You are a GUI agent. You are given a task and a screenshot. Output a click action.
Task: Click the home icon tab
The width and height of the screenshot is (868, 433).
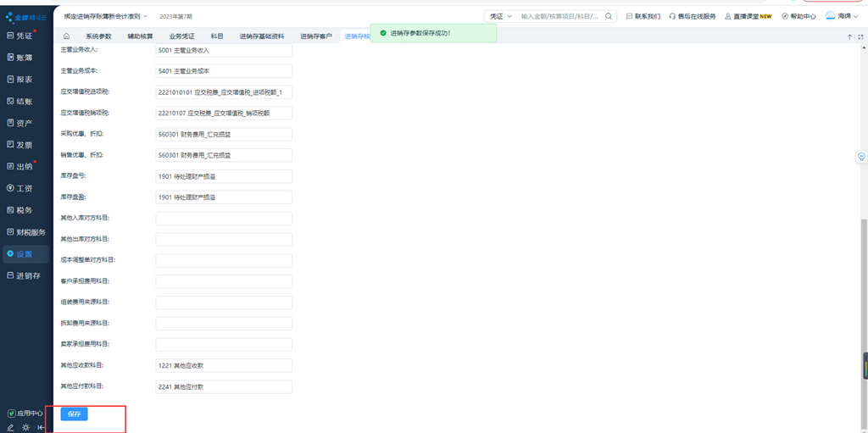click(66, 36)
